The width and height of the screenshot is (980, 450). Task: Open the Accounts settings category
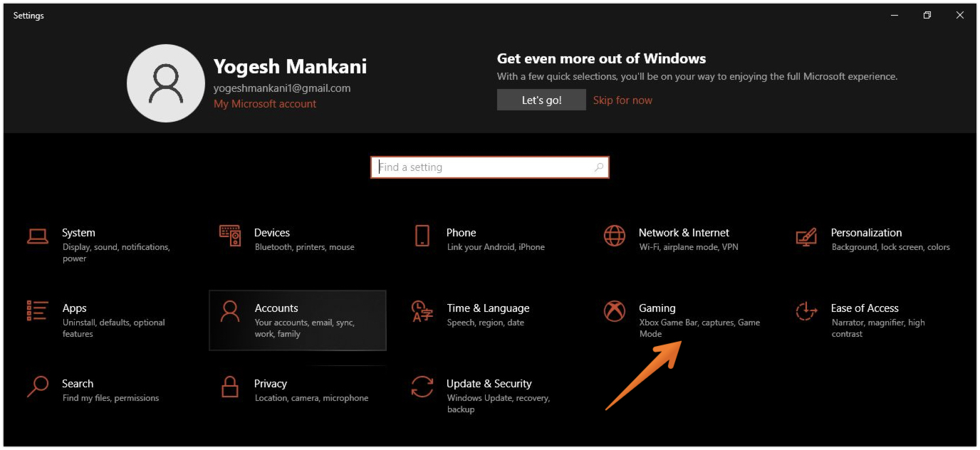[x=298, y=320]
